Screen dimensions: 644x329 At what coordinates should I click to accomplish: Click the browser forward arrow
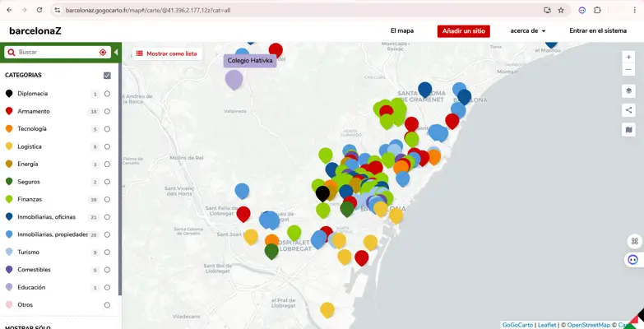click(24, 10)
